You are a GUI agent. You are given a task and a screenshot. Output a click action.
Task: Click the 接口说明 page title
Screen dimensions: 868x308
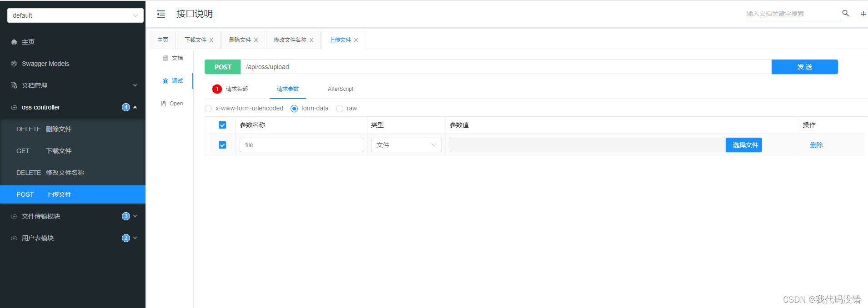195,14
